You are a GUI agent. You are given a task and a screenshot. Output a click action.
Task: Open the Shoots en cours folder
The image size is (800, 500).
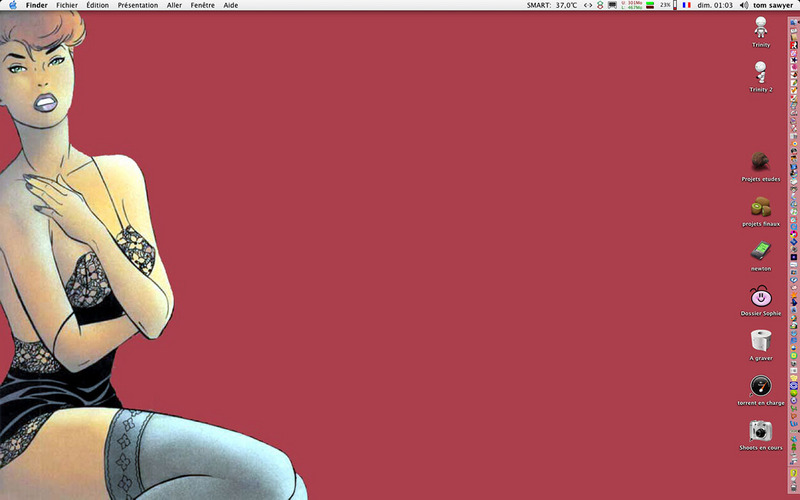pos(761,431)
